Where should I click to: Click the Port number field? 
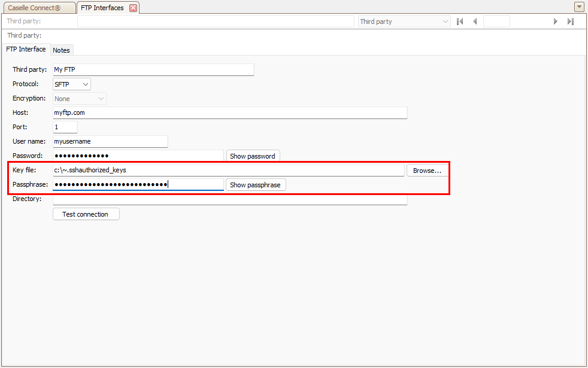(x=65, y=127)
